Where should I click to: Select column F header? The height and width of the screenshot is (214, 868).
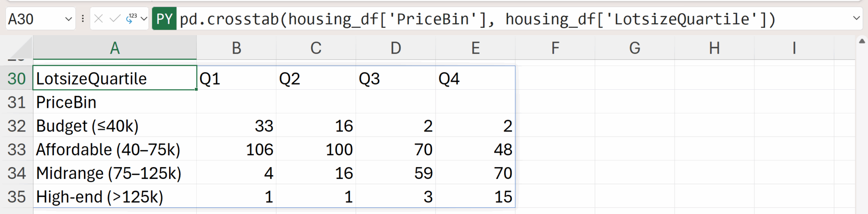(555, 48)
